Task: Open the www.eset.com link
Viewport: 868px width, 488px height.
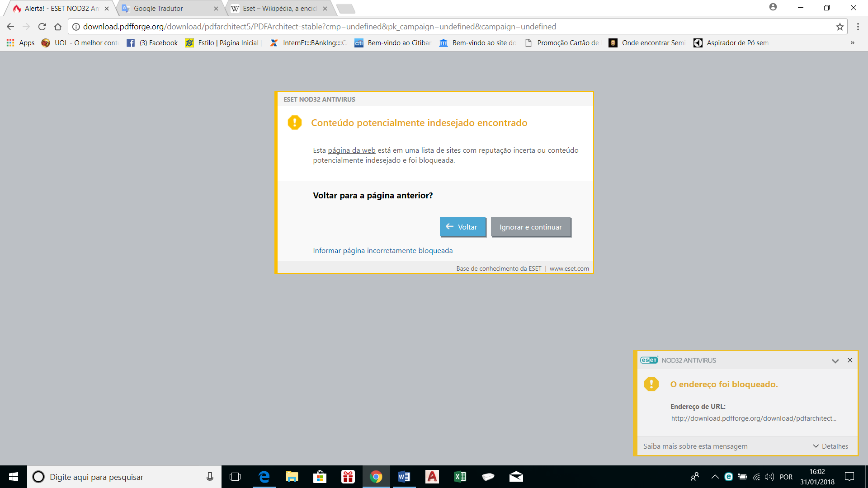Action: pos(569,269)
